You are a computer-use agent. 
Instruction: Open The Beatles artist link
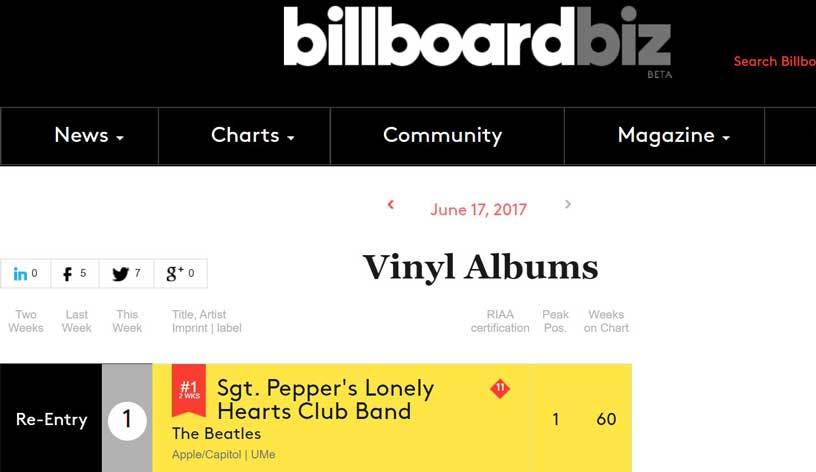(x=216, y=433)
